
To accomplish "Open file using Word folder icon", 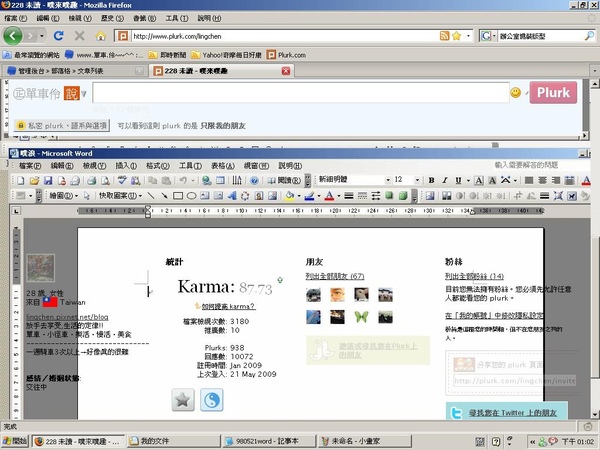I will [x=34, y=181].
